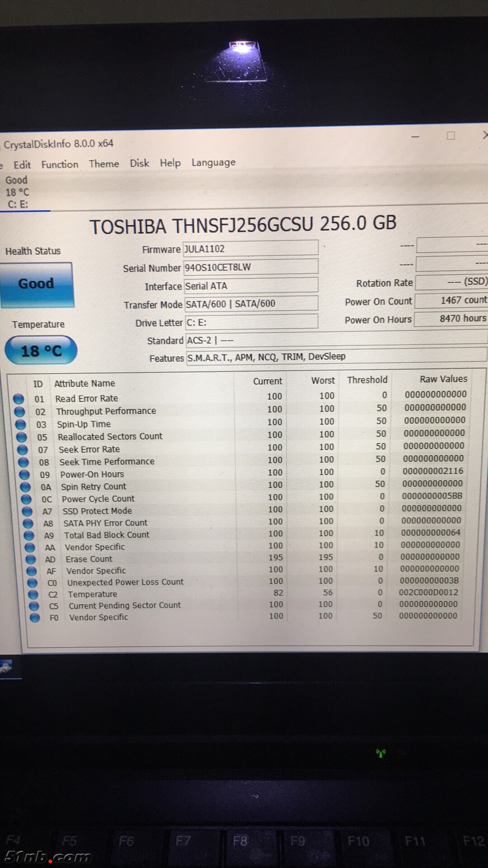Open the Help menu

[170, 163]
